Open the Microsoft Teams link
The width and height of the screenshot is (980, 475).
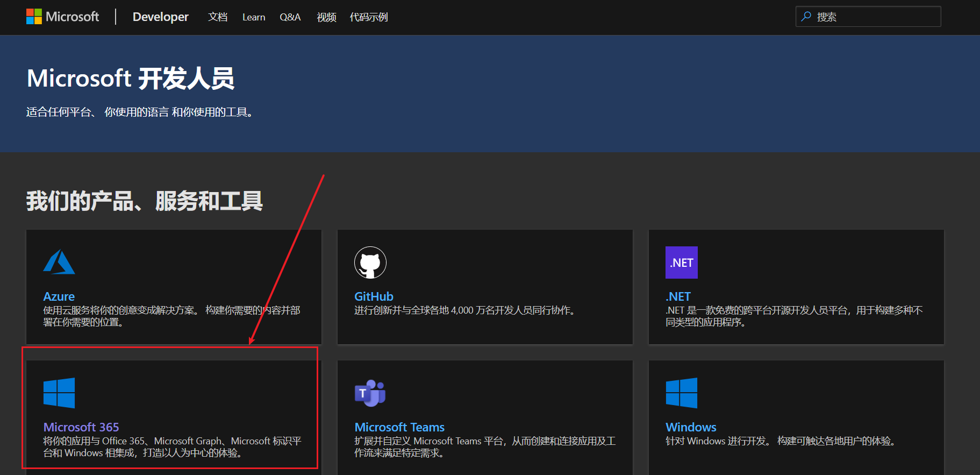pos(399,427)
